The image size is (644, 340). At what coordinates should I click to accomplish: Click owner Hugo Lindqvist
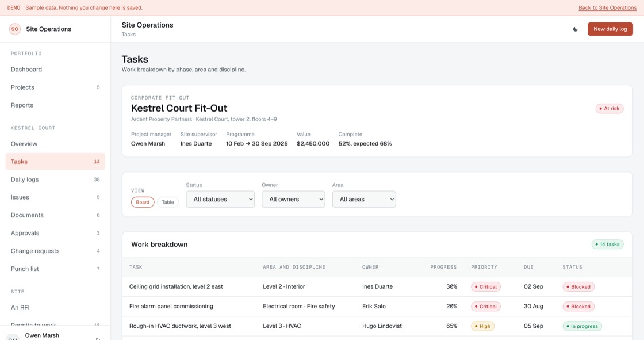click(382, 326)
